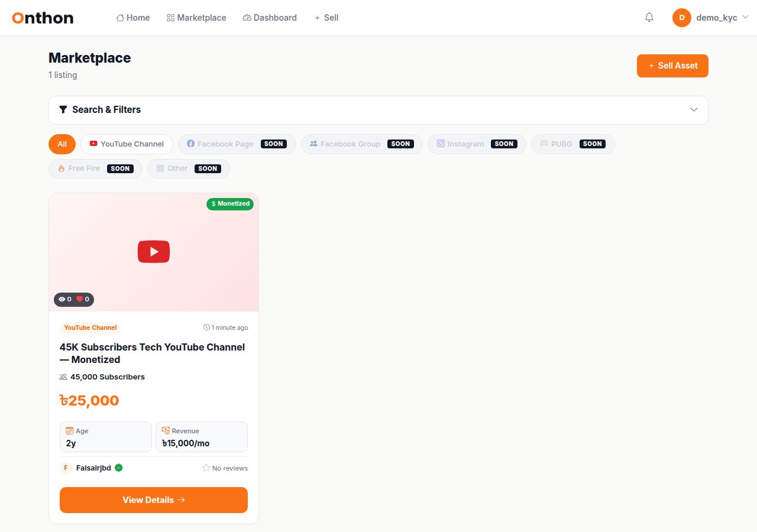Click the listing thumbnail image
Image resolution: width=757 pixels, height=532 pixels.
154,252
